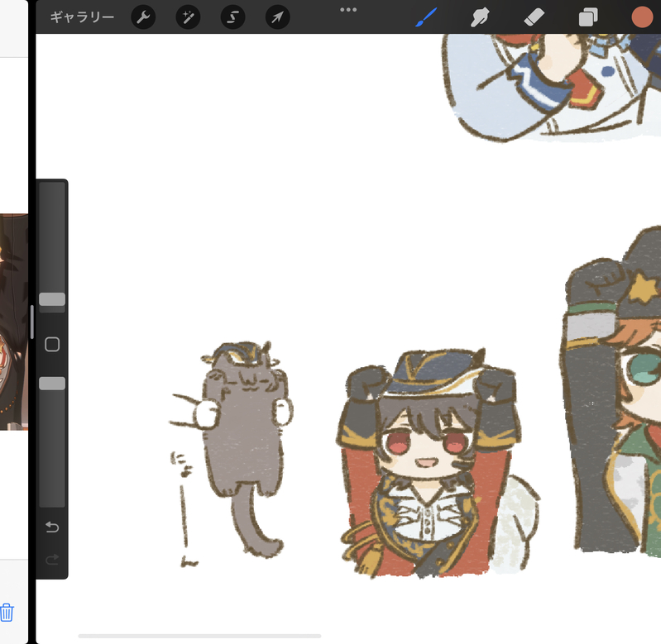Activate the Transform arrow tool

pyautogui.click(x=277, y=17)
